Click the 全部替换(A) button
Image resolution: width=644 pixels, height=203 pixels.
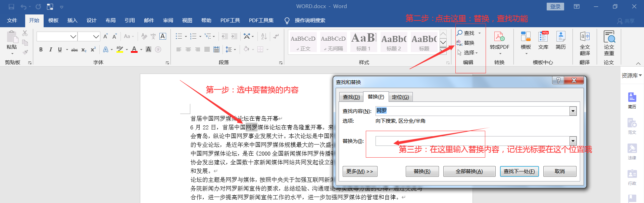point(469,171)
